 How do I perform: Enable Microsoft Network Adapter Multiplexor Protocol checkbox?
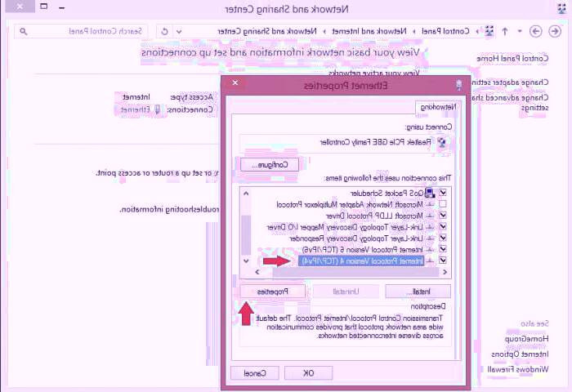[x=442, y=203]
